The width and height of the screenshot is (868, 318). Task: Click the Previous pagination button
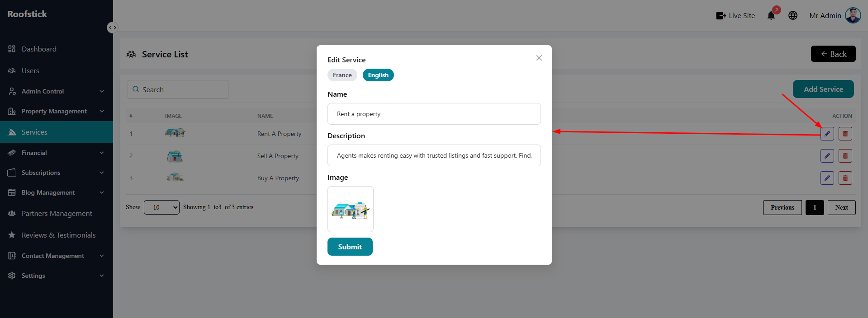[783, 207]
